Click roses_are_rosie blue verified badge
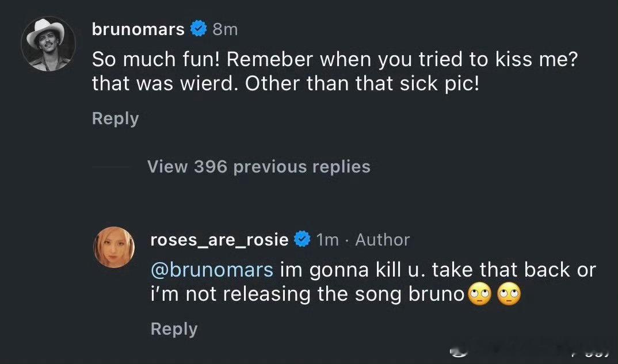This screenshot has height=364, width=618. 302,239
